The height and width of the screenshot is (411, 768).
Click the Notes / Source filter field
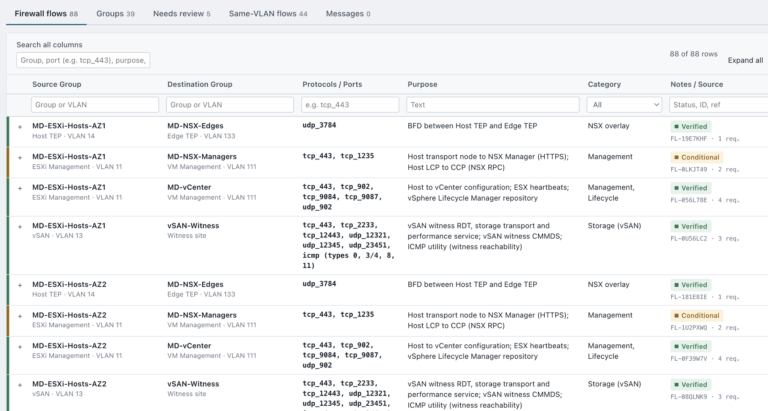coord(719,104)
